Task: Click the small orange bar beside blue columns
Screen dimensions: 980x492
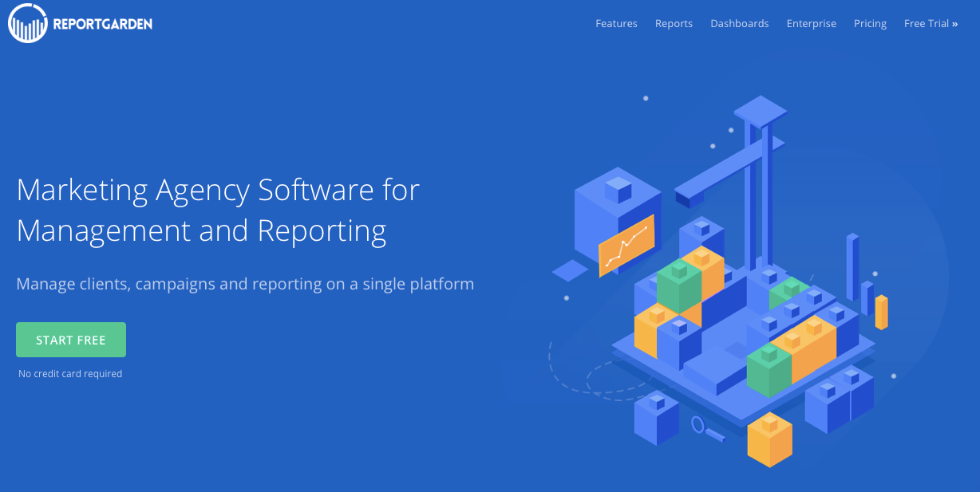Action: 881,312
